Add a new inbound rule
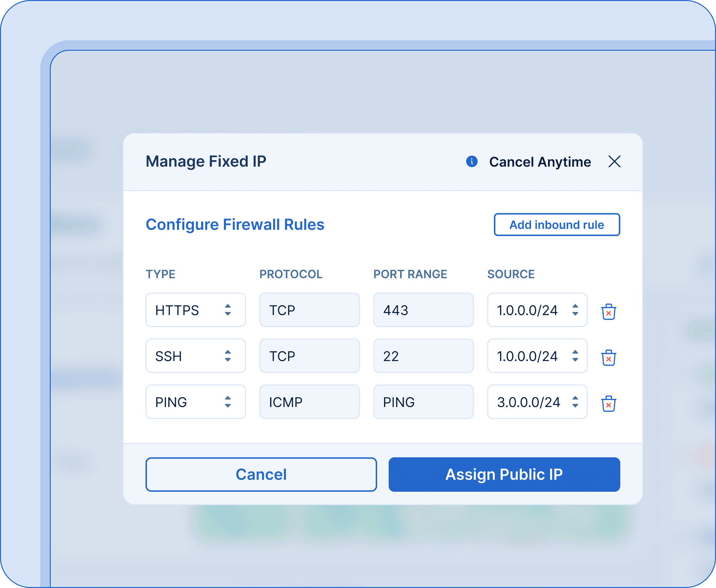716x588 pixels. (x=557, y=224)
